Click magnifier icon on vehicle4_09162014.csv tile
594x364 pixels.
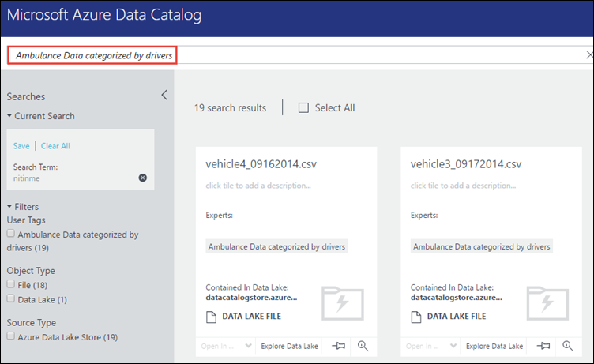click(363, 346)
